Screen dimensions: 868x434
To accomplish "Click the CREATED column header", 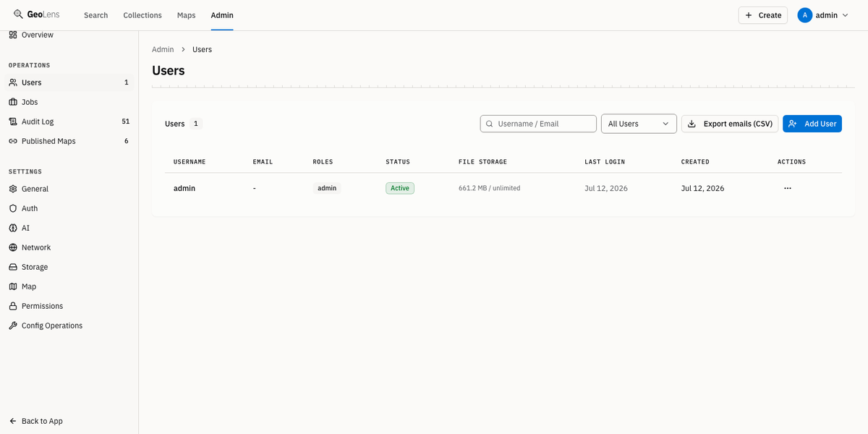I will coord(695,162).
